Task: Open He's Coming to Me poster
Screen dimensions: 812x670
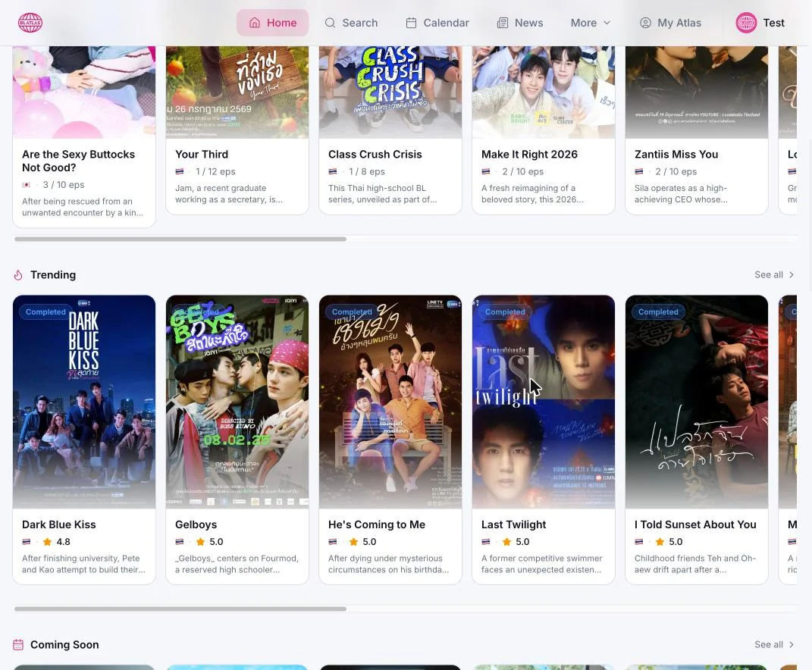Action: [x=390, y=402]
